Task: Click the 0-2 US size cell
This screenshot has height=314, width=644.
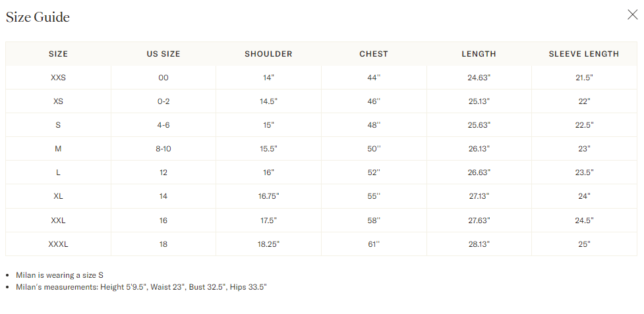Action: (163, 101)
